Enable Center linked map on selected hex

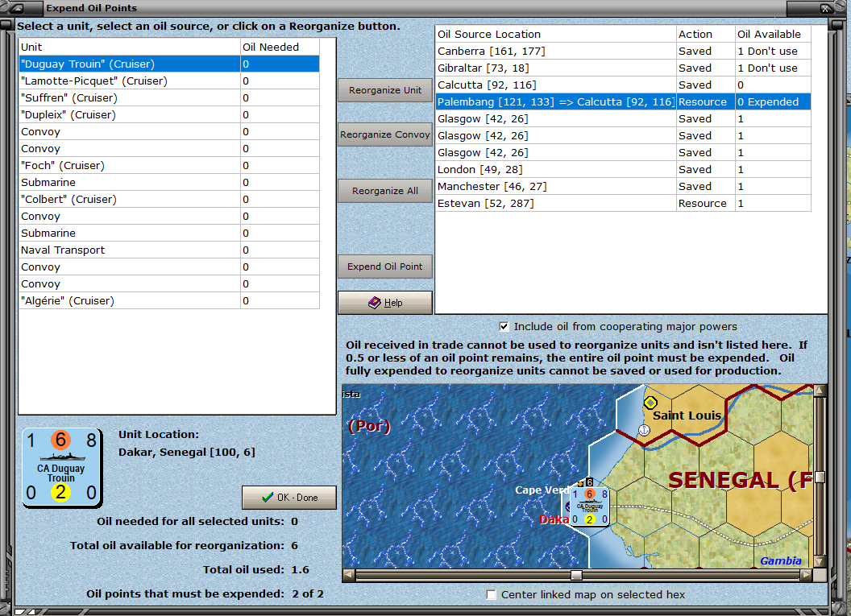(x=492, y=595)
